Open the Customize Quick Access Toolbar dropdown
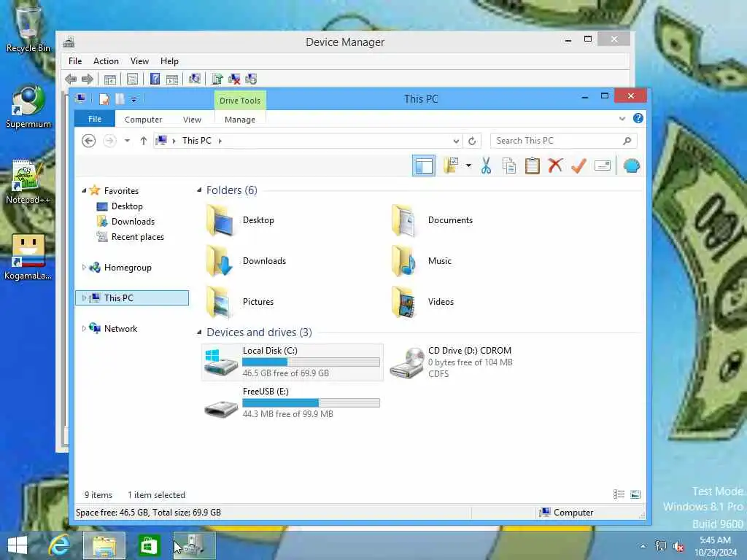The height and width of the screenshot is (560, 747). point(134,99)
